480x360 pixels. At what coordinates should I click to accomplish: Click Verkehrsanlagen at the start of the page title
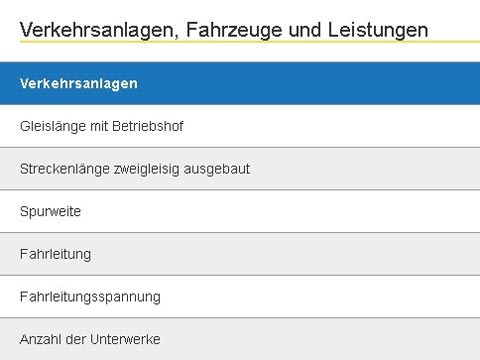tap(99, 30)
